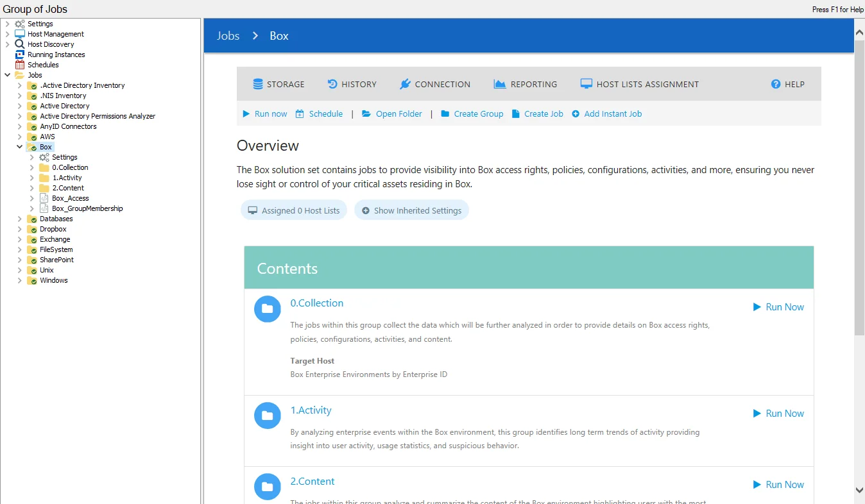Click Run Now for 0.Collection

coord(778,307)
